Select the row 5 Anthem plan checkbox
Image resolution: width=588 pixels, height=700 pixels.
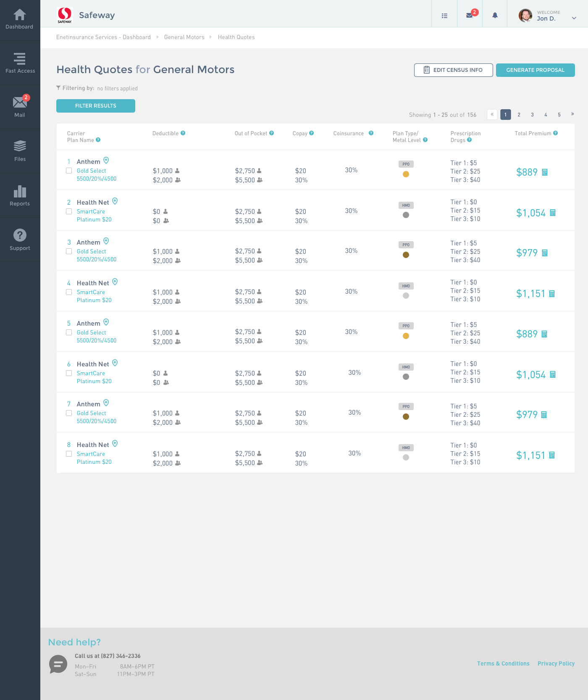point(69,332)
